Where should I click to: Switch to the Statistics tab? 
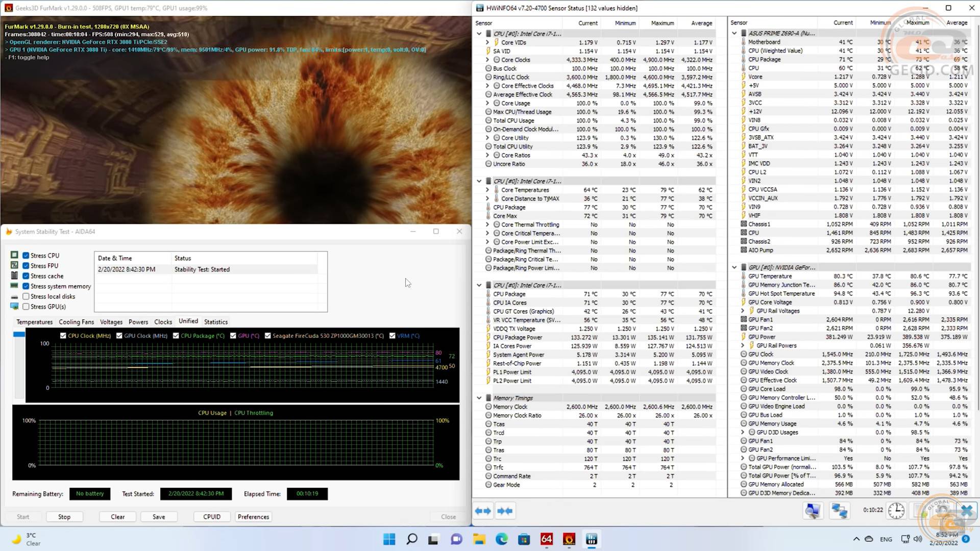coord(216,322)
